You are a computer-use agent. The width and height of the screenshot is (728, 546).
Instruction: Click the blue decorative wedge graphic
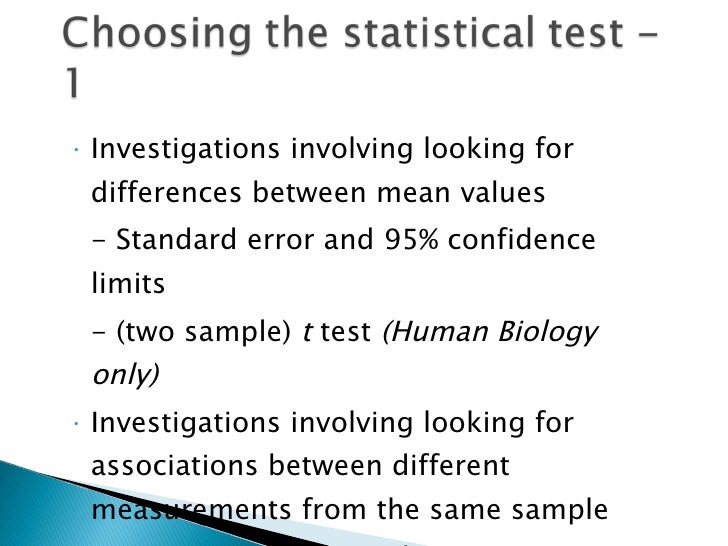[x=56, y=511]
